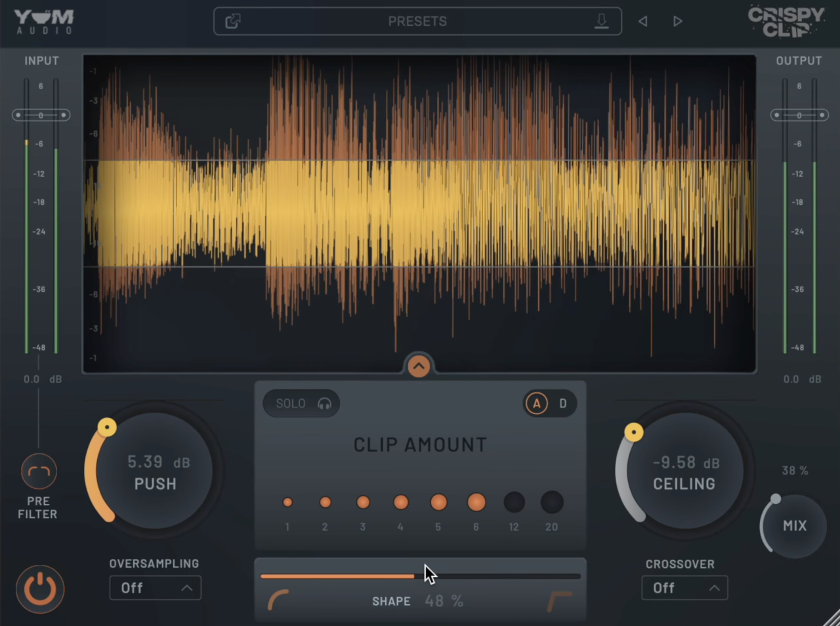Click the Shape slider track
Screen dimensions: 840x626
[420, 576]
